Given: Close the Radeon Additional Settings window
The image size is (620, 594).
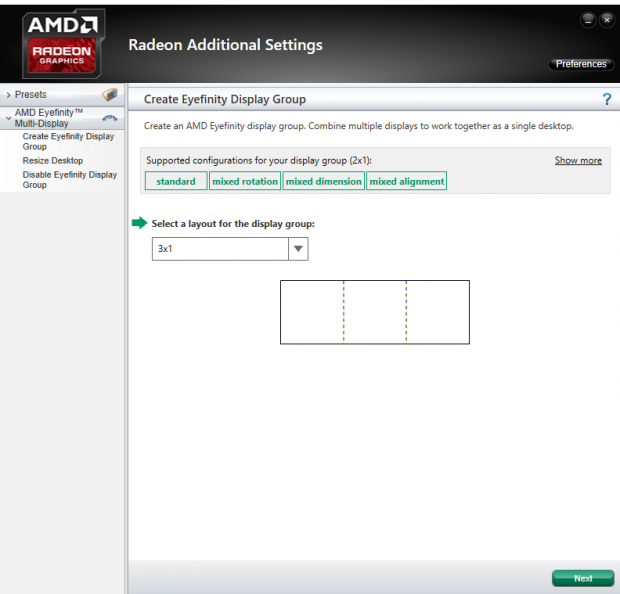Looking at the screenshot, I should point(607,19).
